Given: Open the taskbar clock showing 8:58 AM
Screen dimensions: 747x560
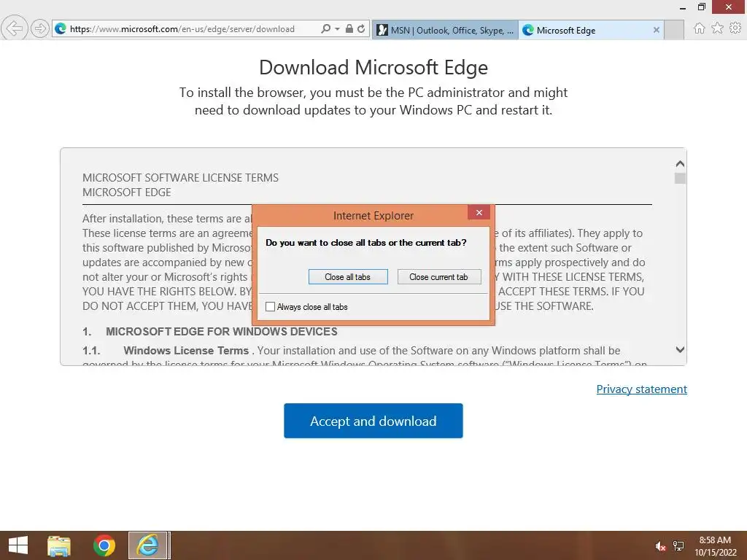Looking at the screenshot, I should [x=715, y=546].
